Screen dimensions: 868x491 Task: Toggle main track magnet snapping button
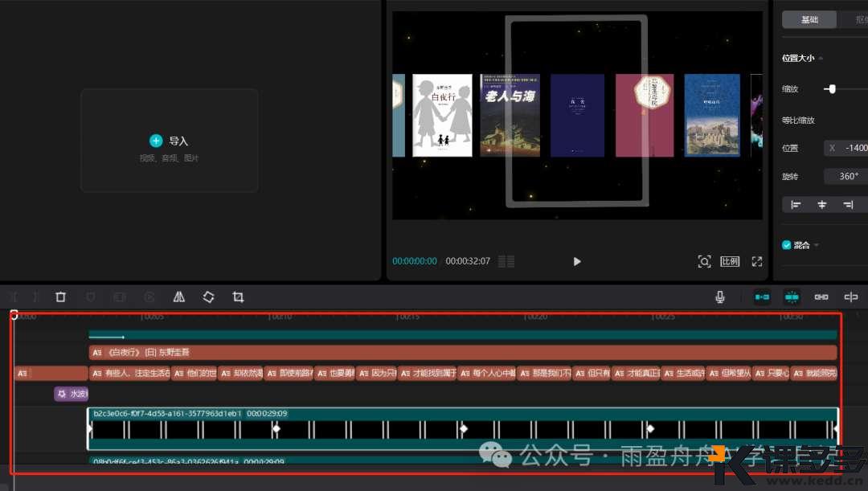[762, 297]
